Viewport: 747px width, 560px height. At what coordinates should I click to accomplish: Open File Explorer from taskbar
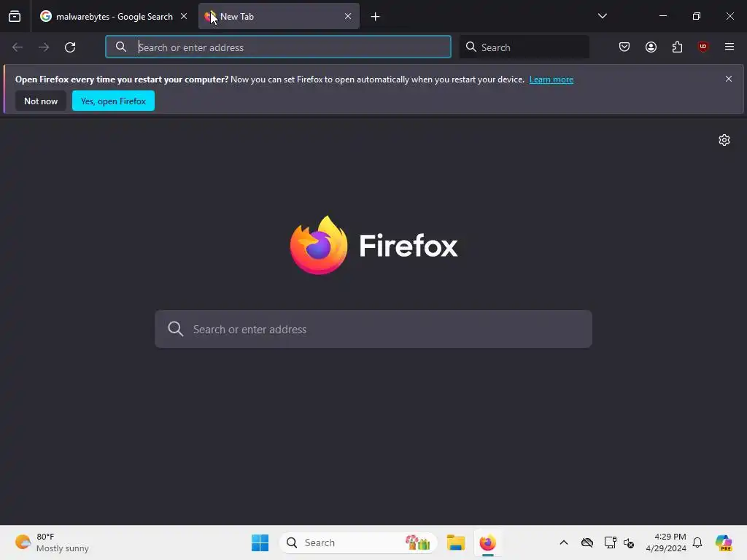tap(456, 542)
